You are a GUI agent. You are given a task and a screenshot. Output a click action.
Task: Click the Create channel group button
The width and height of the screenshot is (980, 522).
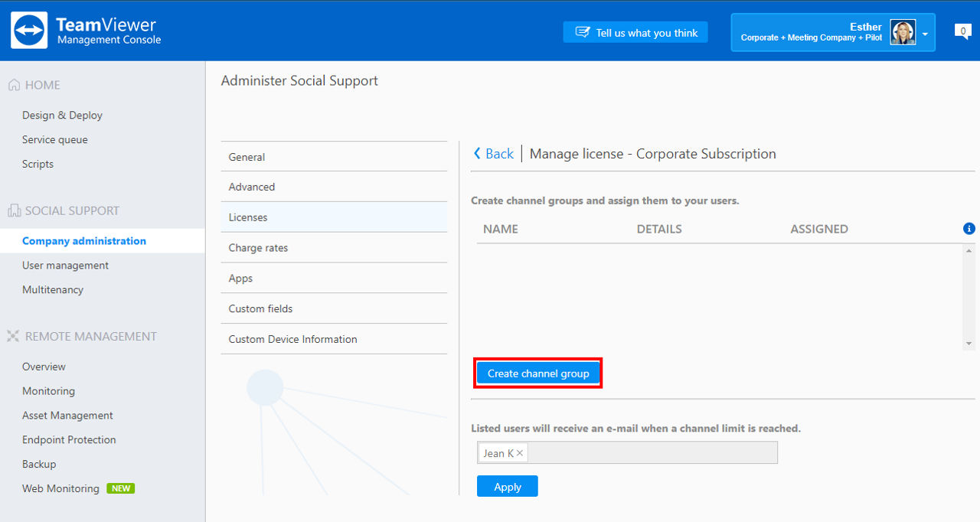click(538, 374)
